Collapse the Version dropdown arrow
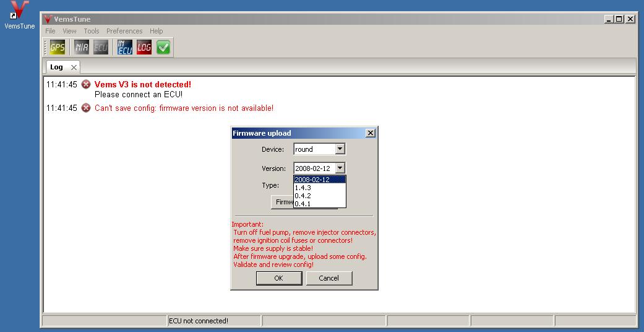 (x=340, y=168)
